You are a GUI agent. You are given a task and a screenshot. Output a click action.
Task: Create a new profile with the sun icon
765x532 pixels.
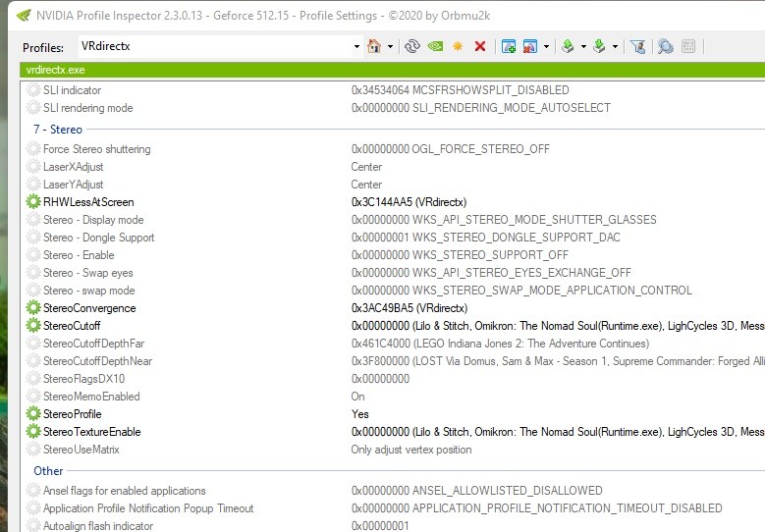pyautogui.click(x=458, y=46)
